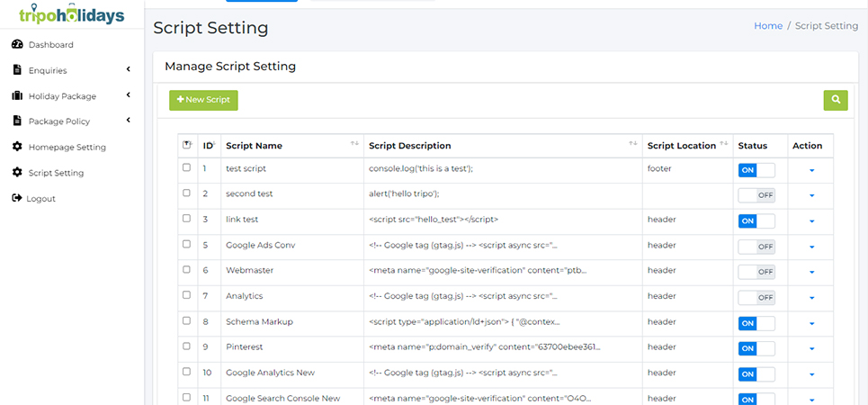Open the Package Policy menu item

59,121
